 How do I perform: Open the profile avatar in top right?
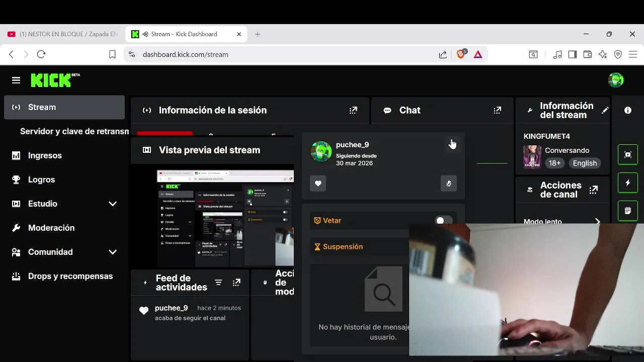(x=616, y=80)
